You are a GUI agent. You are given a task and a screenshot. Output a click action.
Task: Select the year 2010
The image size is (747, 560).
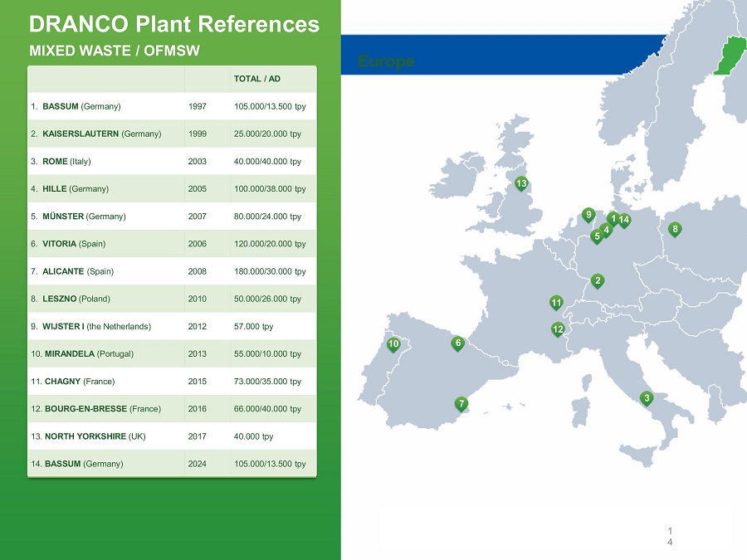(x=198, y=299)
